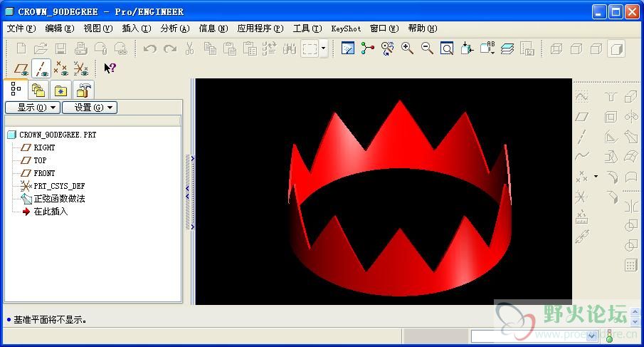
Task: Open the reorient view icon
Action: coord(467,48)
